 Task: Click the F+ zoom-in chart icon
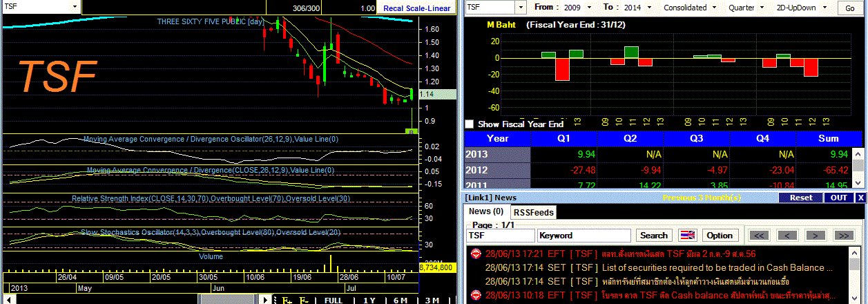[287, 301]
